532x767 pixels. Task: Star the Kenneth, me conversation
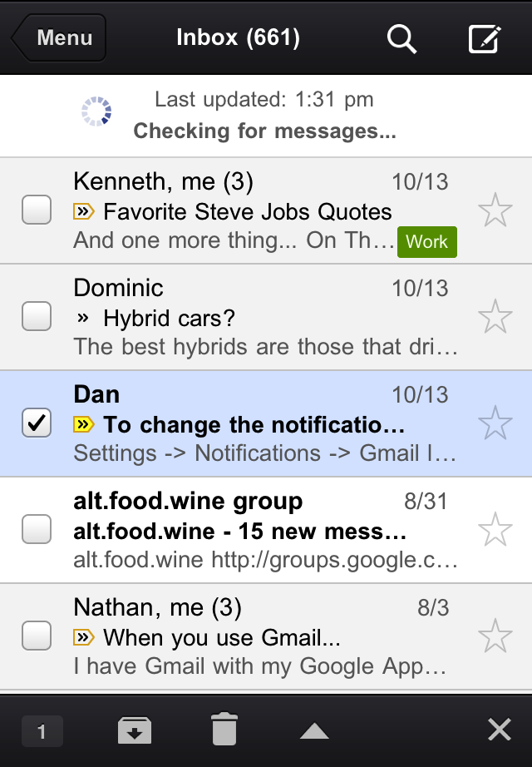pyautogui.click(x=495, y=211)
